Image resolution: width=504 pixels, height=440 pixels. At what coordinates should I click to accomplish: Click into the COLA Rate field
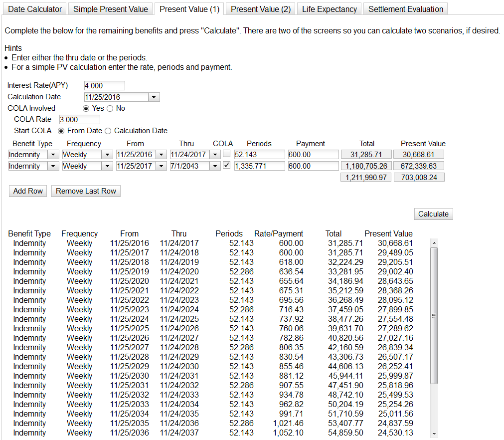coord(79,120)
